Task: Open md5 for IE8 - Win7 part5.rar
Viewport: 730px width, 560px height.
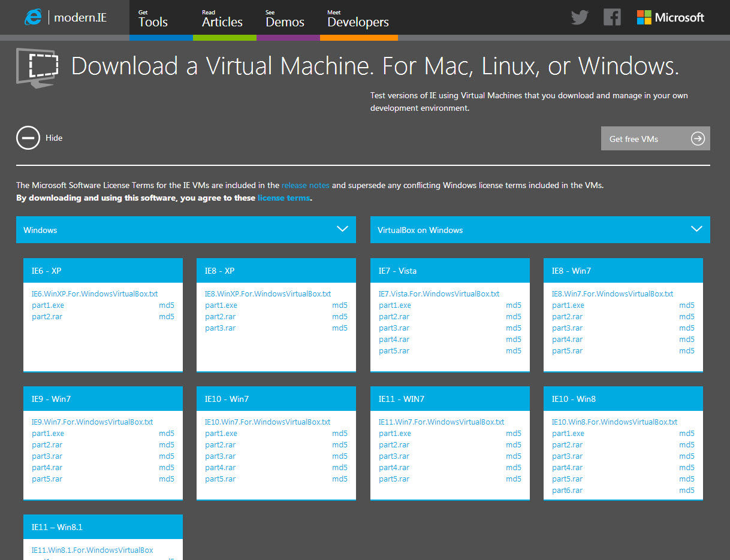Action: pyautogui.click(x=687, y=350)
